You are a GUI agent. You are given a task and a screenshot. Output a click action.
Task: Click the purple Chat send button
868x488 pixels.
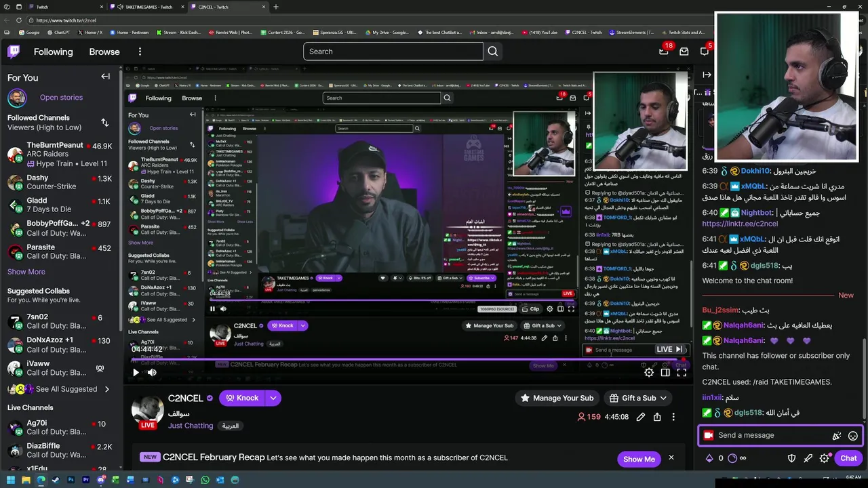click(x=848, y=458)
